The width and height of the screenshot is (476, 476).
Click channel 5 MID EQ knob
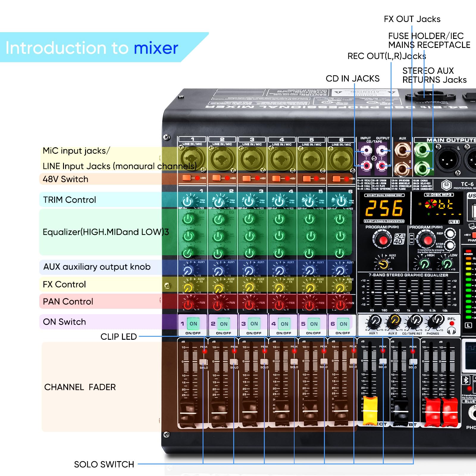point(311,236)
